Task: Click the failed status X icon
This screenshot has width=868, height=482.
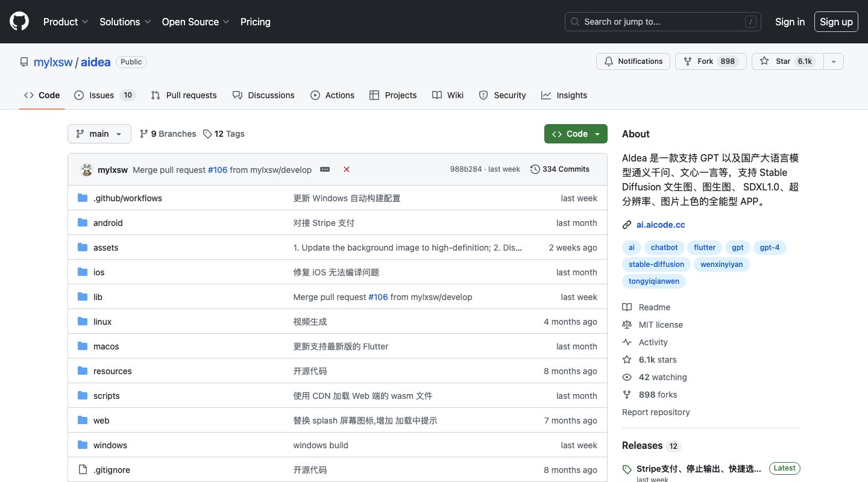Action: (x=347, y=169)
